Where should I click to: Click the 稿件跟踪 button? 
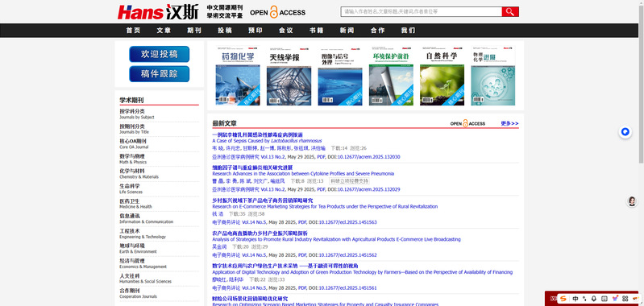click(160, 74)
